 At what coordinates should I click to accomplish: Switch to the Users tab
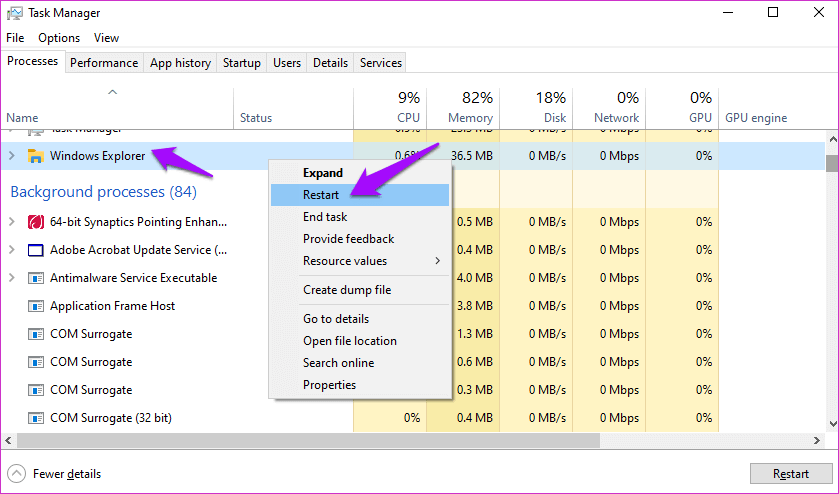tap(287, 63)
